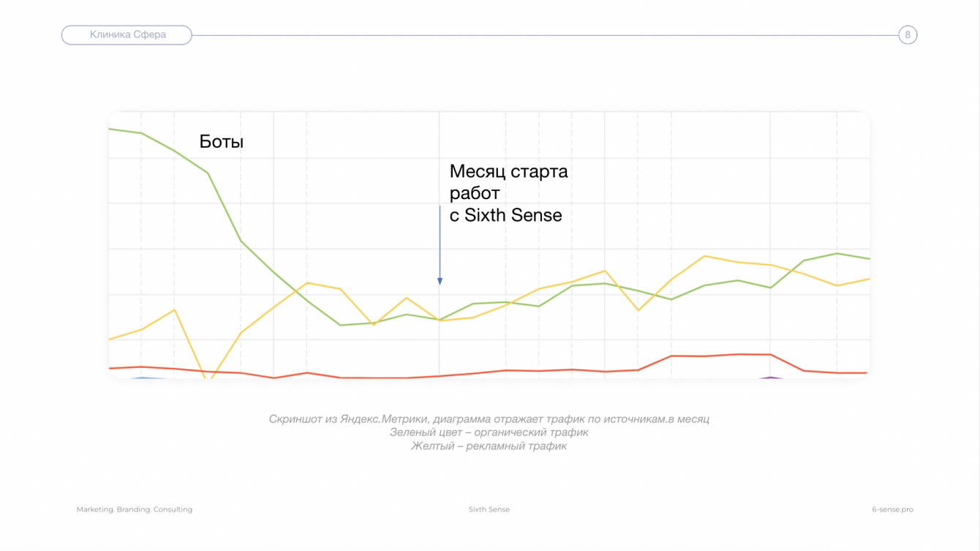Viewport: 980px width, 551px height.
Task: Click the horizontal header divider line
Action: pyautogui.click(x=544, y=34)
